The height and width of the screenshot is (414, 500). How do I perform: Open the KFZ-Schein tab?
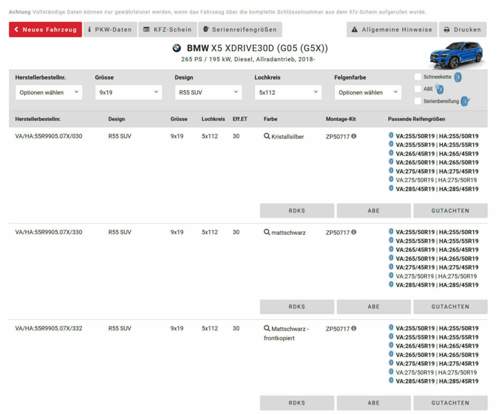[168, 30]
